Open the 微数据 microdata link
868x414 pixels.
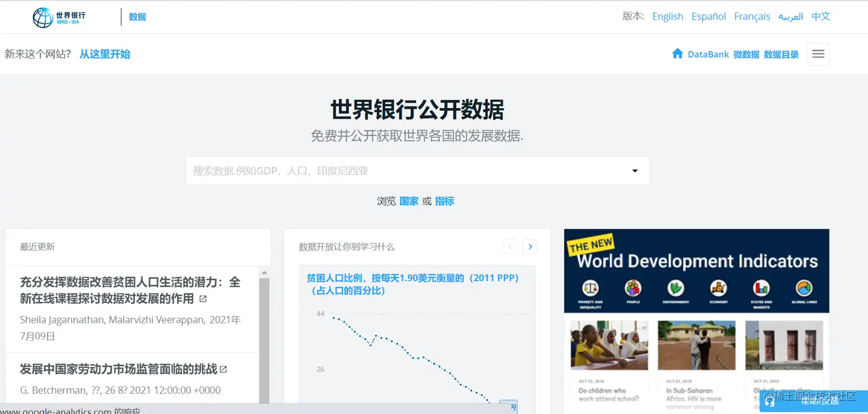(x=746, y=54)
